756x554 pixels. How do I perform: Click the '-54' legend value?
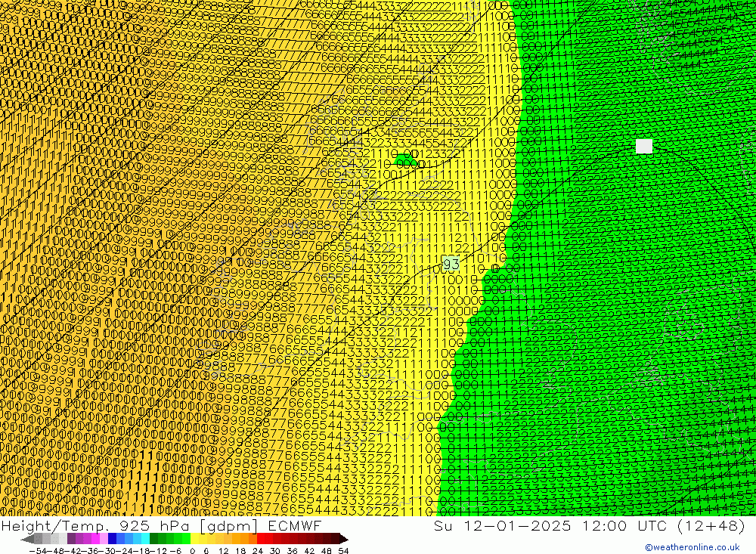38,551
